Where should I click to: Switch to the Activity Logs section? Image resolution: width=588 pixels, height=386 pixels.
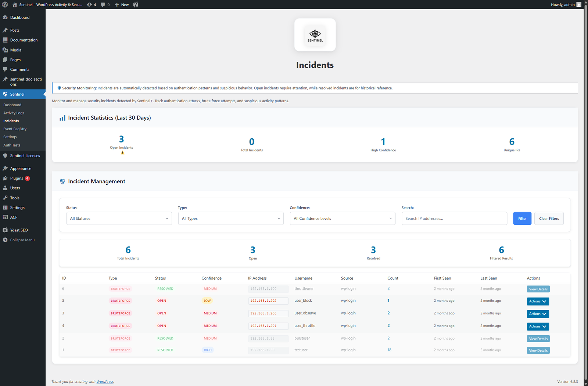tap(14, 113)
